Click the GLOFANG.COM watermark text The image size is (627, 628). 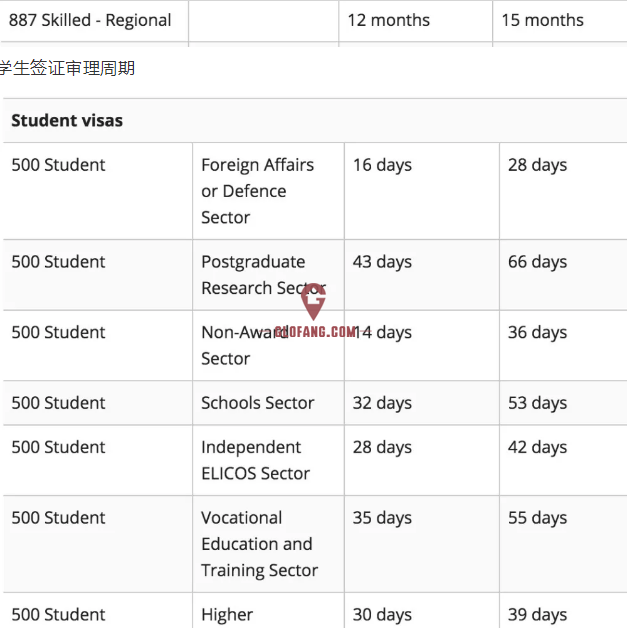315,332
